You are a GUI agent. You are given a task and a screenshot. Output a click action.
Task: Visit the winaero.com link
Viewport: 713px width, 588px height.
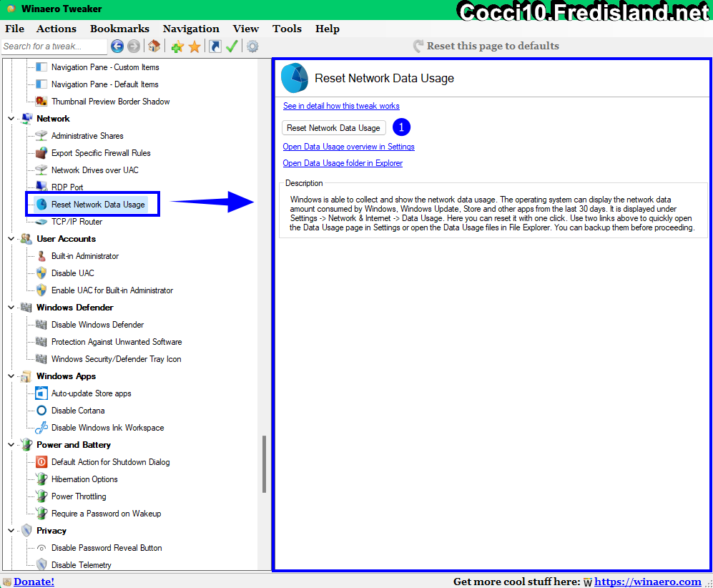tap(647, 582)
